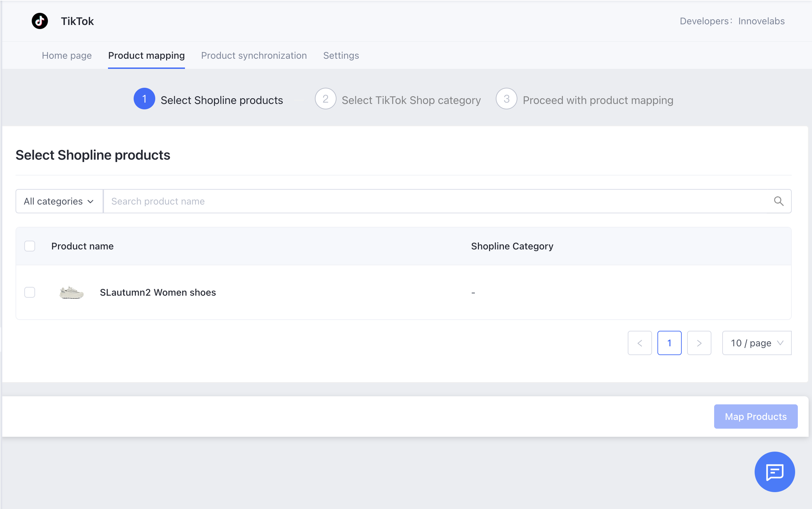Select page 1 in pagination
812x509 pixels.
click(x=669, y=343)
